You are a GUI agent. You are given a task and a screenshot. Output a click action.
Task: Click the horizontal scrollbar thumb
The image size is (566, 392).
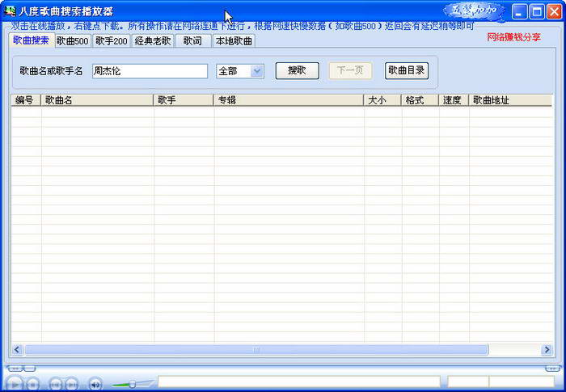(256, 349)
